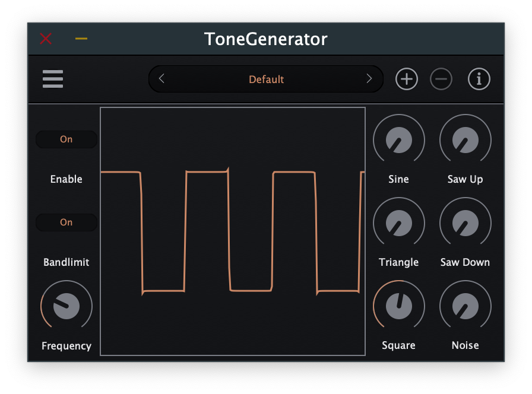Select the Saw Down knob
Image resolution: width=532 pixels, height=394 pixels.
coord(465,223)
